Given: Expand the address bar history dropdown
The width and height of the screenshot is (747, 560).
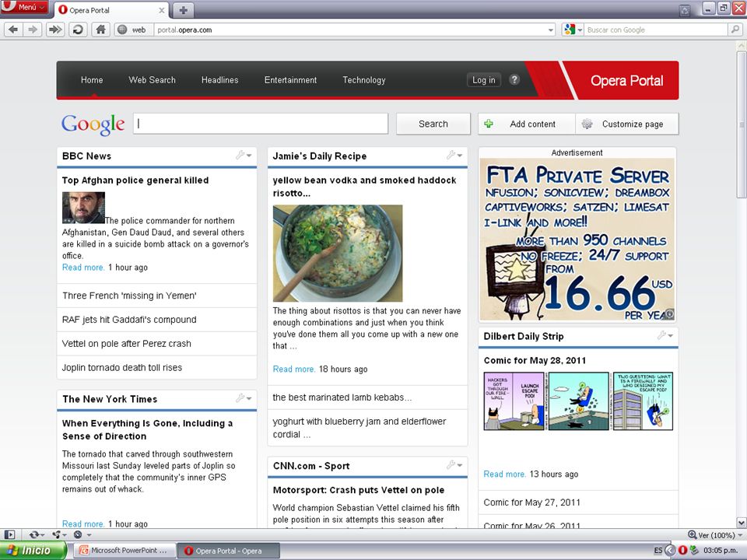Looking at the screenshot, I should (551, 30).
